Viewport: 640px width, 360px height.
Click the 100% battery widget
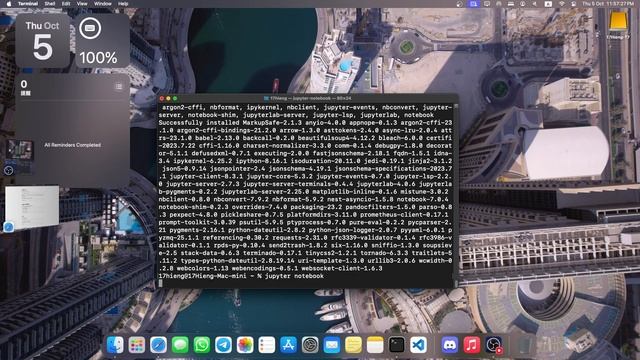pos(102,41)
